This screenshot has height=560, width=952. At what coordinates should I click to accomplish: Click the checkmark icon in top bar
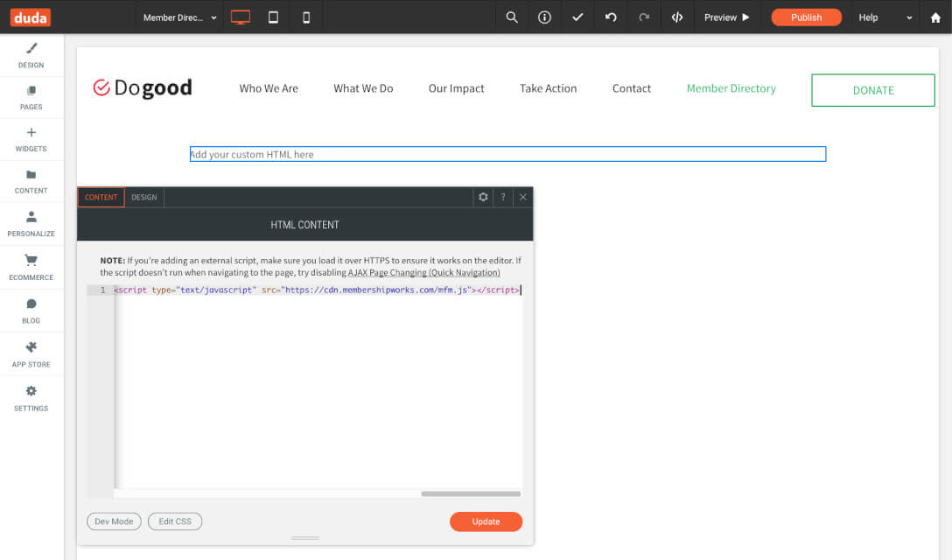pos(577,17)
